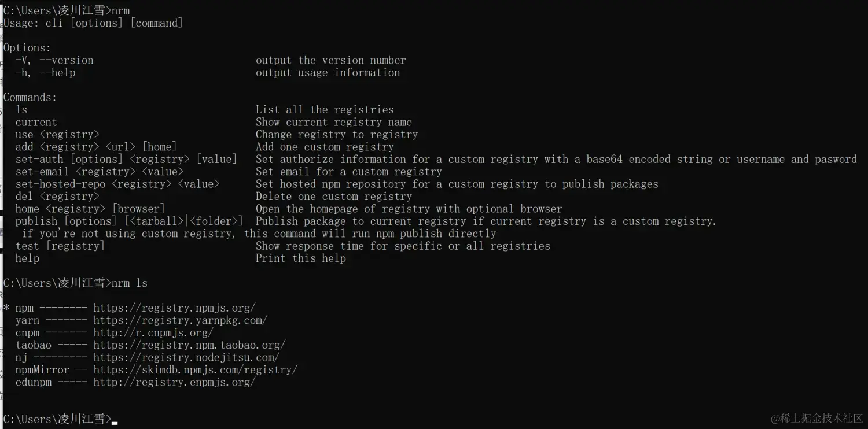Screen dimensions: 868x429
Task: Click the asterisk marking current npm registry
Action: (6, 308)
